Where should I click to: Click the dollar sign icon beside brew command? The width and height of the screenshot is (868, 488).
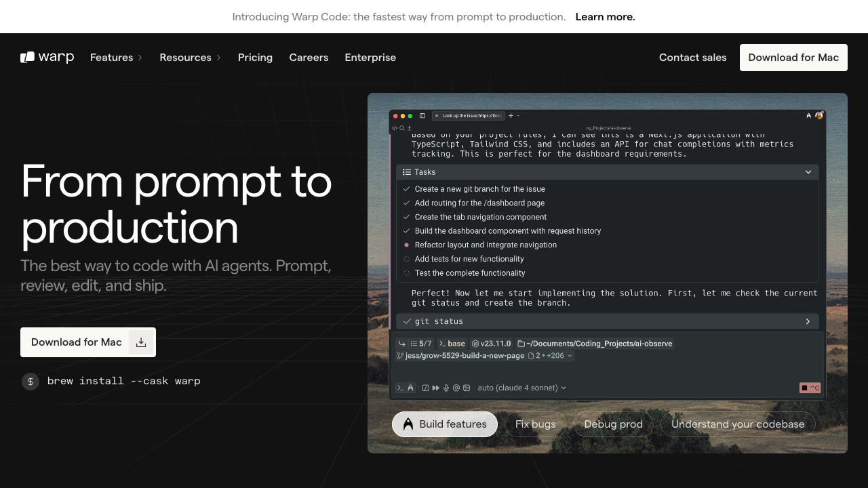(x=31, y=381)
